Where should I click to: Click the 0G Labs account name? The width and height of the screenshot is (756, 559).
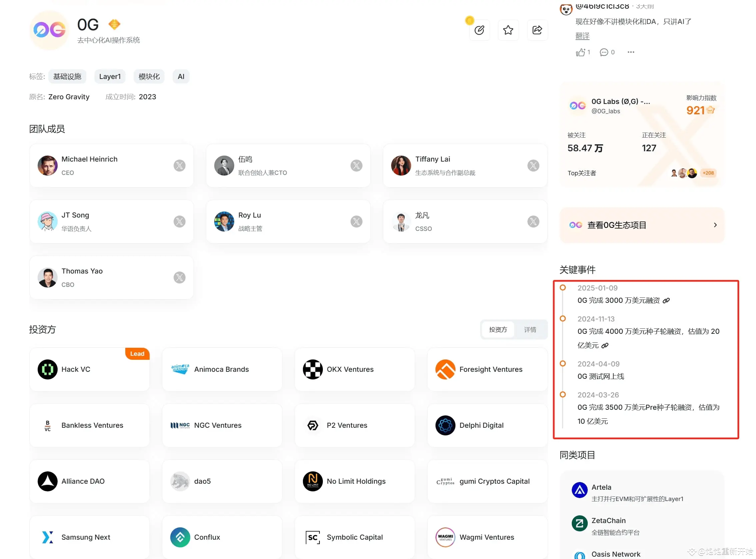pyautogui.click(x=620, y=102)
